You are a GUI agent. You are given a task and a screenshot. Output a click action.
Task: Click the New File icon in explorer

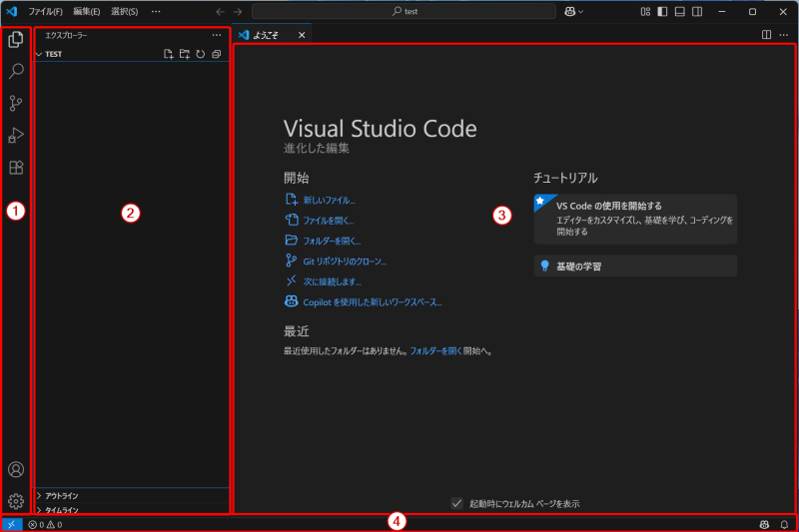click(169, 54)
